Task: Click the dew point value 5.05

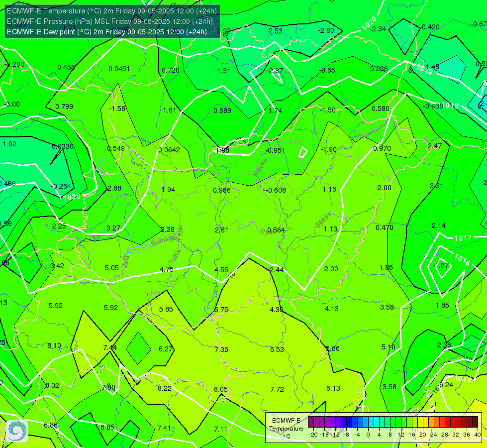Action: click(112, 268)
